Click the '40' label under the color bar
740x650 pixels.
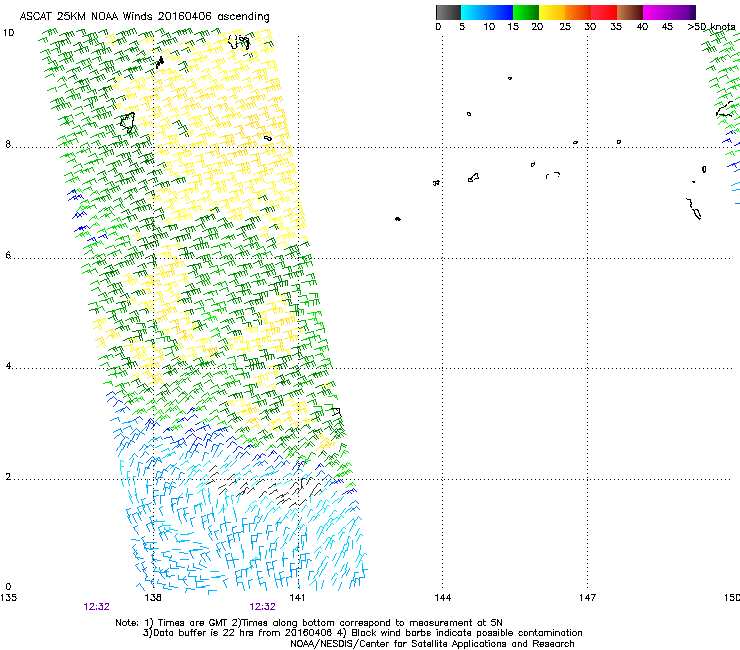point(642,27)
